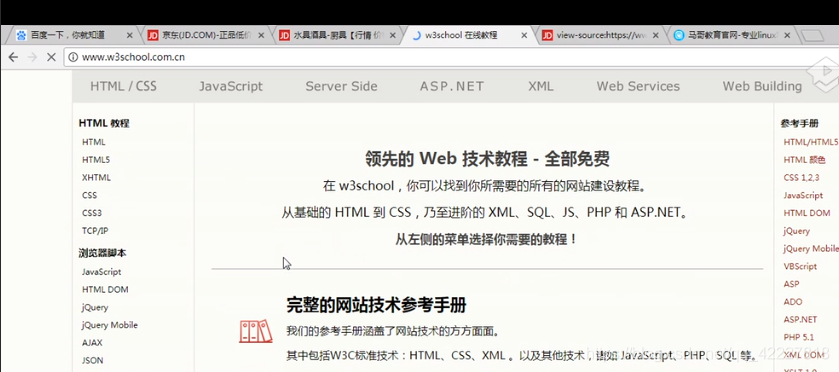
Task: Open ASP.NET reference in right sidebar
Action: [x=800, y=319]
